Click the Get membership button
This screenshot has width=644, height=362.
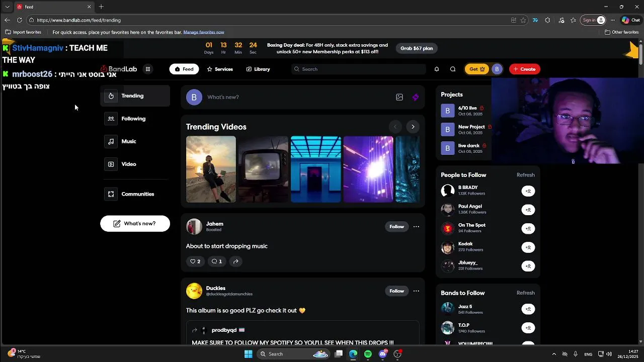[476, 69]
